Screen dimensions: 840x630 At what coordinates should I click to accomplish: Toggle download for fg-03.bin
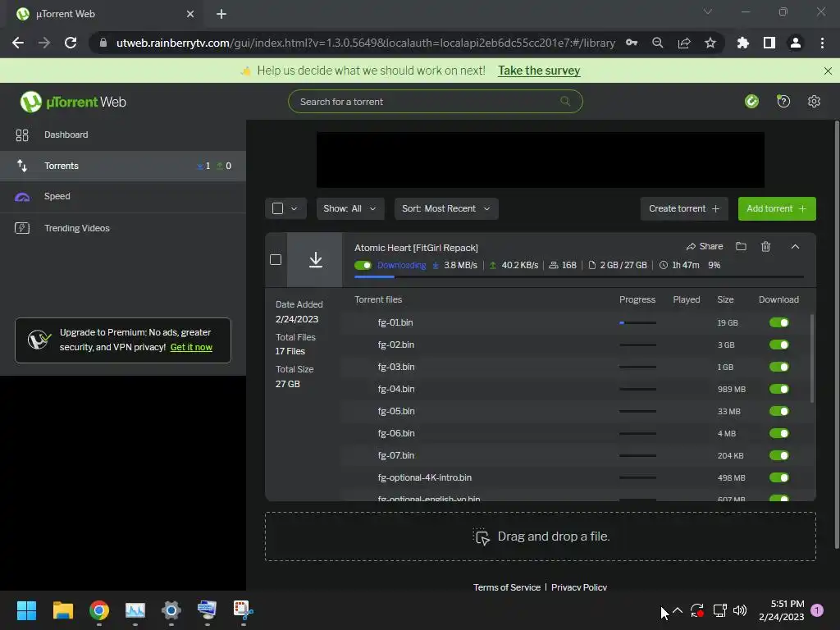point(779,367)
